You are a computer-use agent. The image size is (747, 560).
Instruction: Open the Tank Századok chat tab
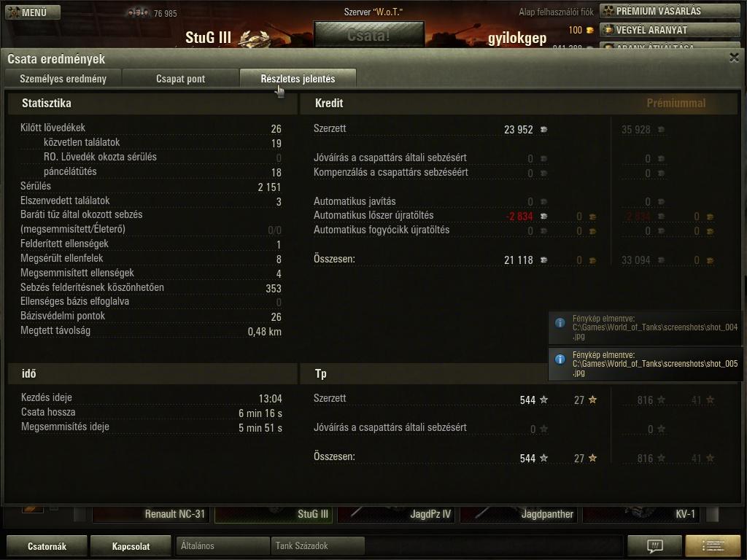[x=318, y=545]
